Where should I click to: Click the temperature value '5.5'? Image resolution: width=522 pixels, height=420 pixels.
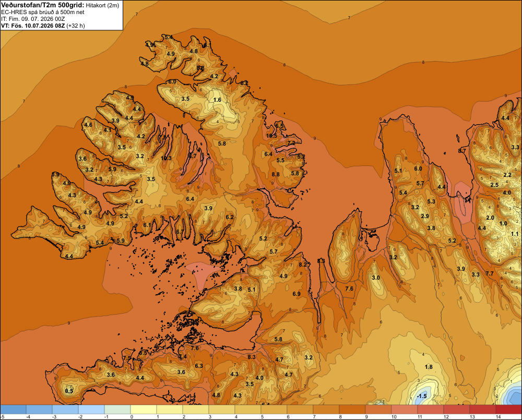(281, 160)
